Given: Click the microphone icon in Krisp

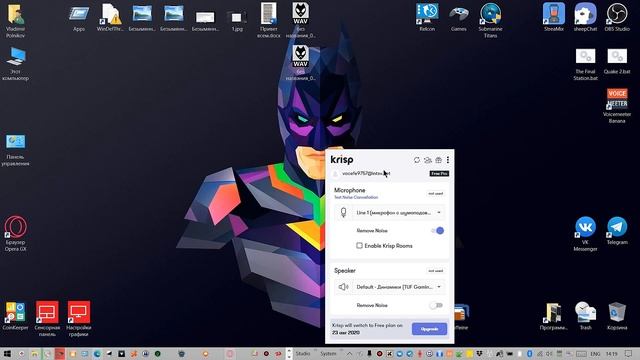Looking at the screenshot, I should coord(343,213).
